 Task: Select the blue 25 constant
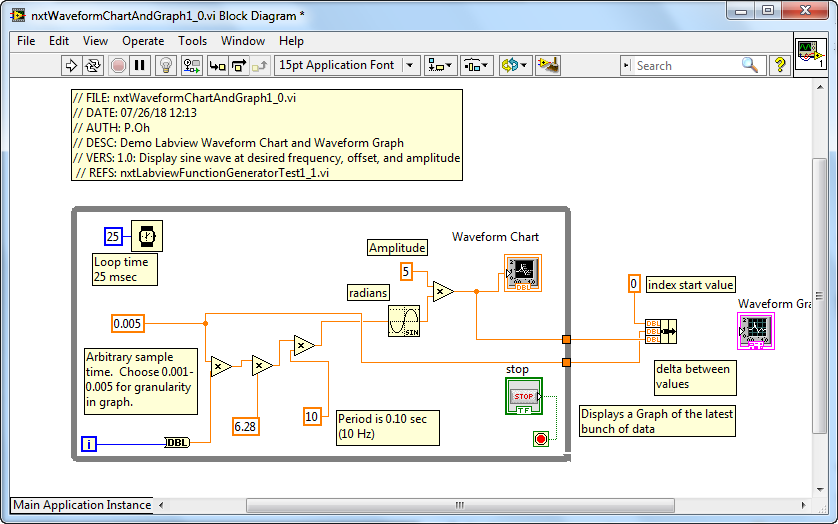click(113, 236)
